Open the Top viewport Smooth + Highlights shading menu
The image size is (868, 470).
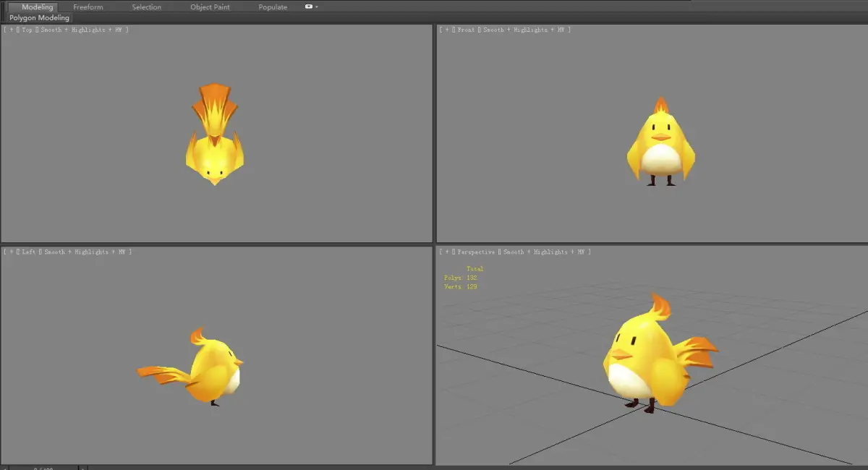point(81,30)
